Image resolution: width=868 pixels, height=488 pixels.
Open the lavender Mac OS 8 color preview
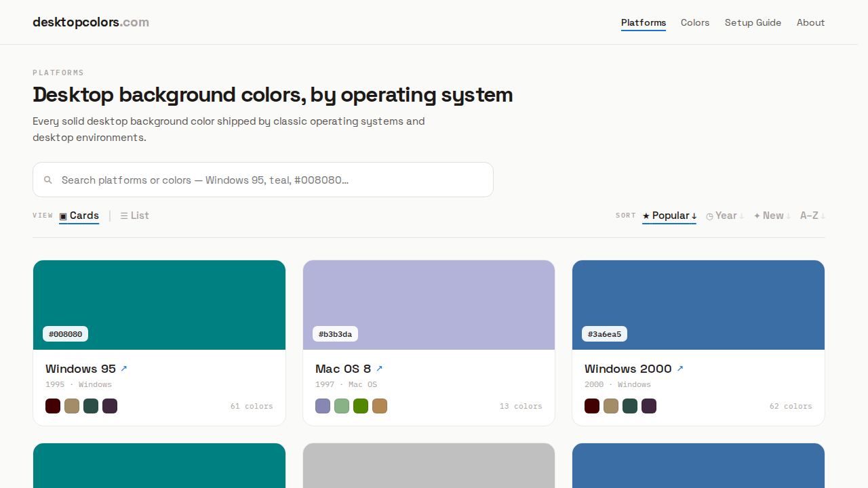click(429, 305)
